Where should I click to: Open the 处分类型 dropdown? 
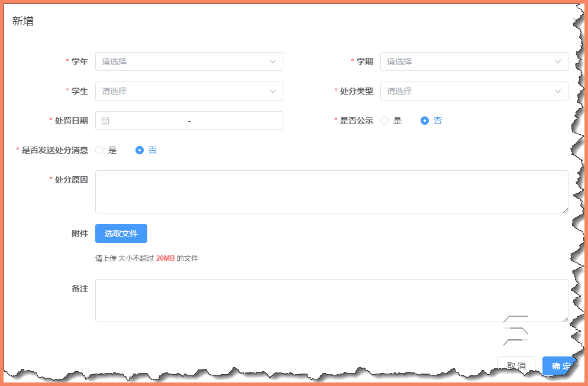pyautogui.click(x=473, y=91)
